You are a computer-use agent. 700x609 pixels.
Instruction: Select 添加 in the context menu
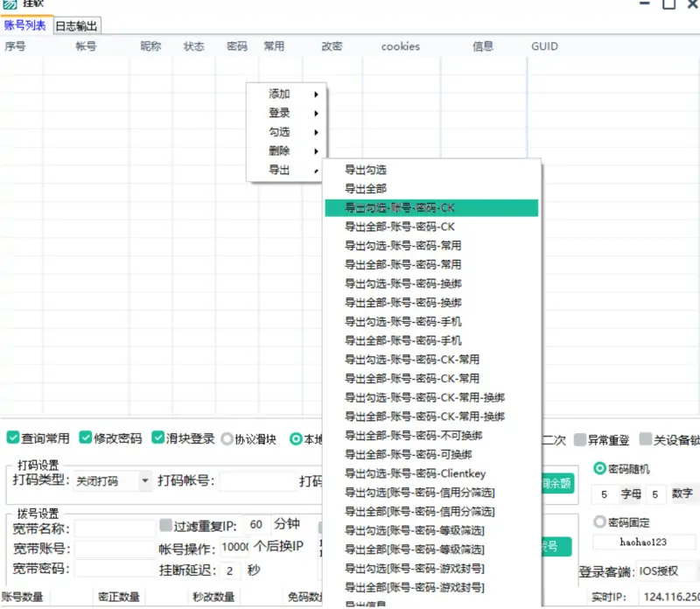280,94
